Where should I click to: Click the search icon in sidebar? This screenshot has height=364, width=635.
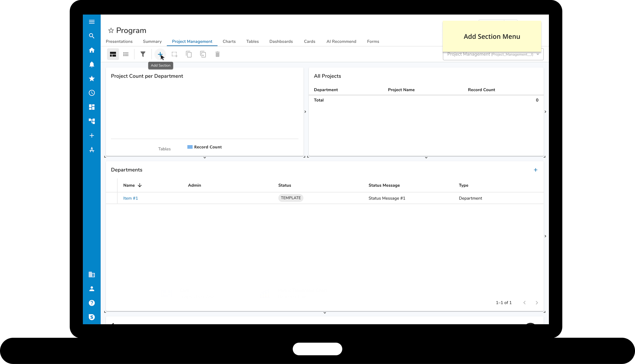pyautogui.click(x=92, y=36)
